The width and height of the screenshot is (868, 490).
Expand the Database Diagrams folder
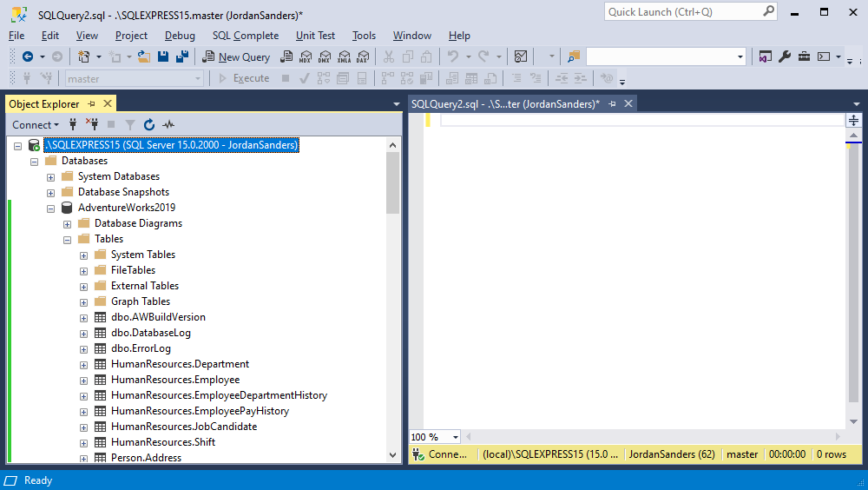tap(67, 224)
